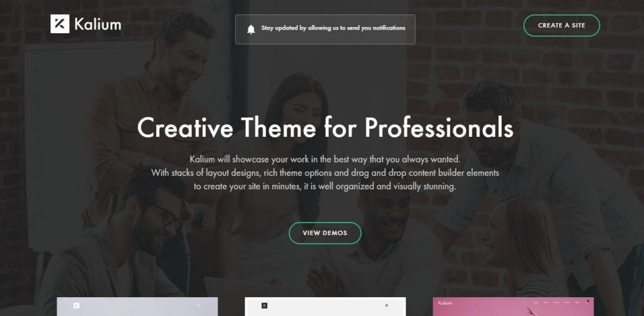Click the Kalium description paragraph text
Screen dimensions: 644x316
325,173
